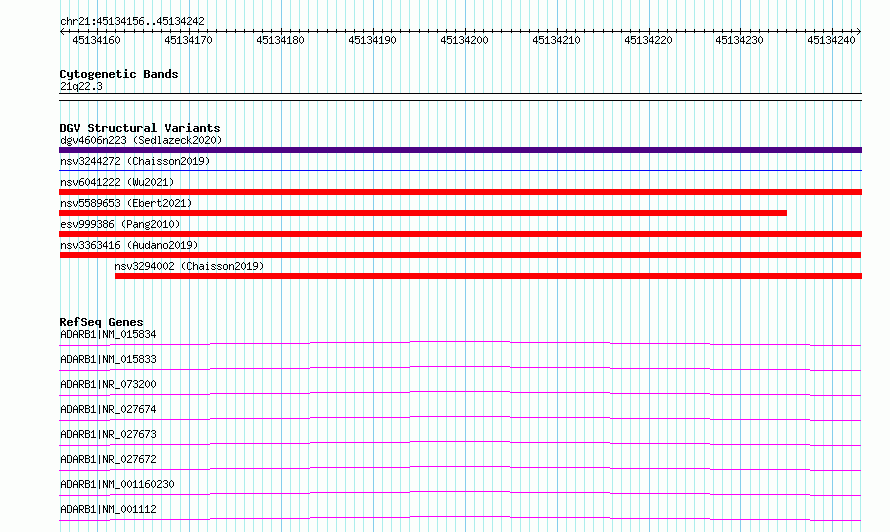This screenshot has height=532, width=890.
Task: Open the nsv3244272 (Chaisson2019) label
Action: pyautogui.click(x=135, y=161)
